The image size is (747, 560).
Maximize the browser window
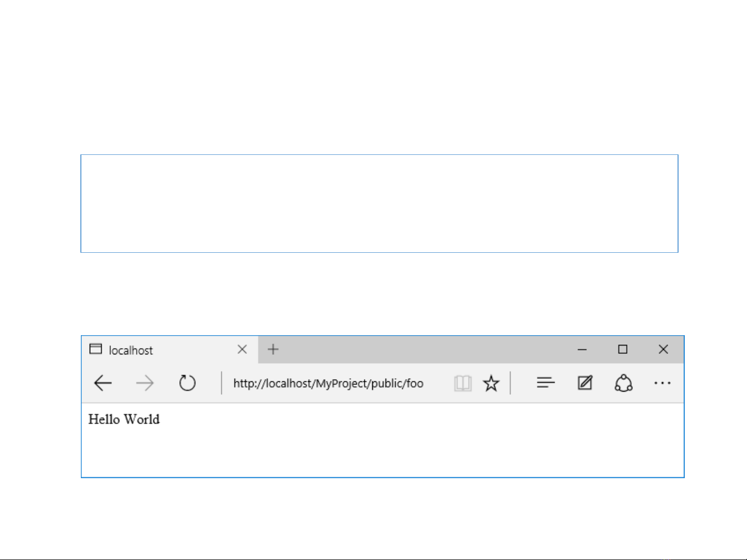point(623,350)
